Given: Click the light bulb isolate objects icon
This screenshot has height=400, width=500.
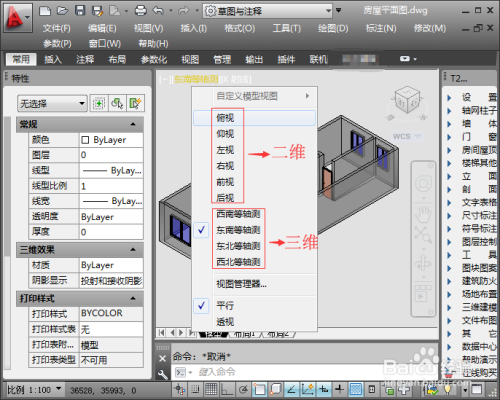Looking at the screenshot, I should (448, 389).
